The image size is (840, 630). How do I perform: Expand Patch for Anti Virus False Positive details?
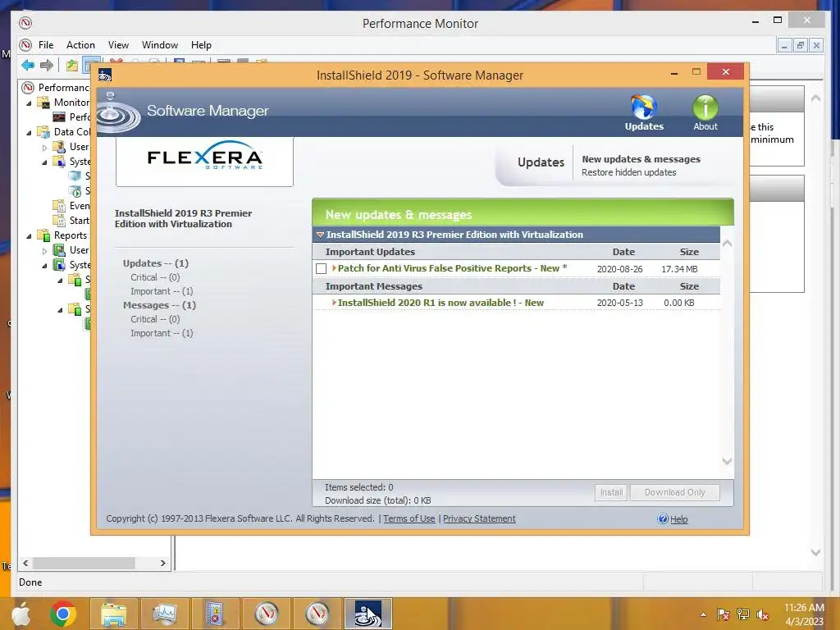click(x=335, y=268)
